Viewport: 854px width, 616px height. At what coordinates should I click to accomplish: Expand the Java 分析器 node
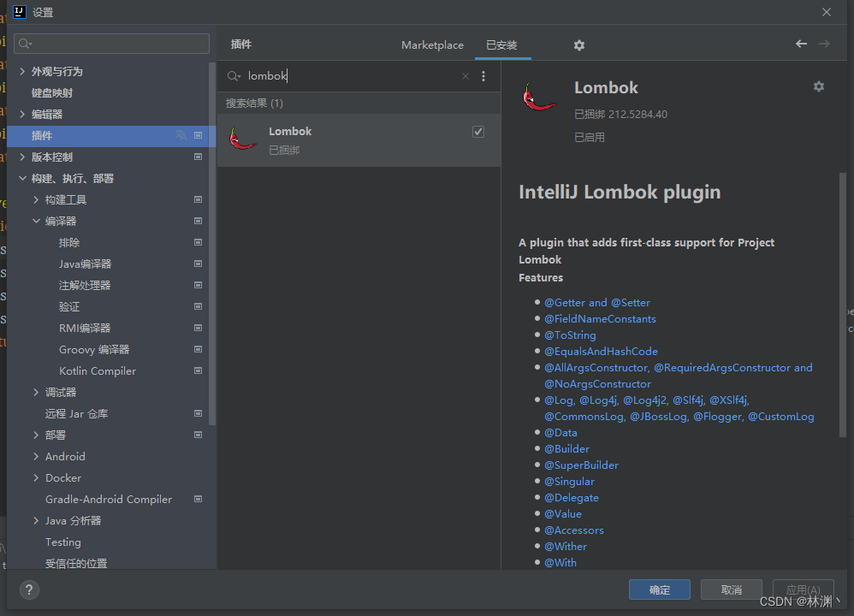pos(36,521)
